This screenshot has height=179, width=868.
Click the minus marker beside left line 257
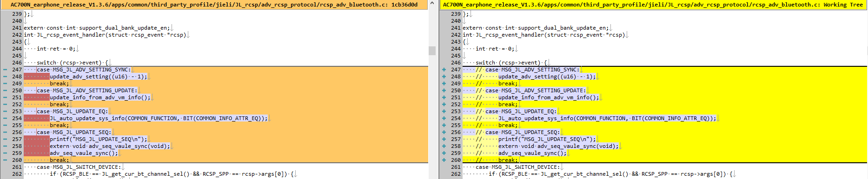5,139
